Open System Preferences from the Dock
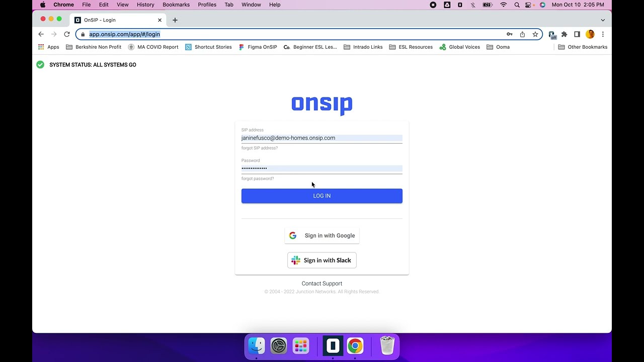This screenshot has width=644, height=362. point(279,346)
